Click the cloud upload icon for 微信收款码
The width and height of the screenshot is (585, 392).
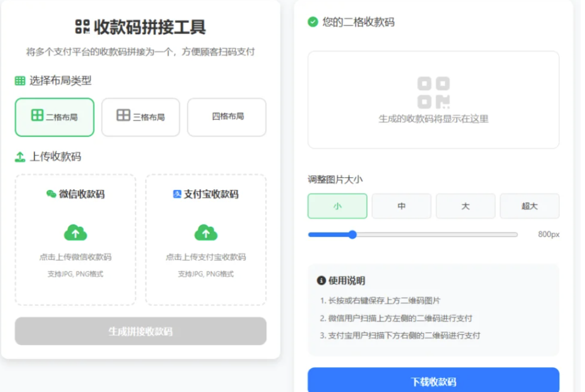[x=75, y=233]
